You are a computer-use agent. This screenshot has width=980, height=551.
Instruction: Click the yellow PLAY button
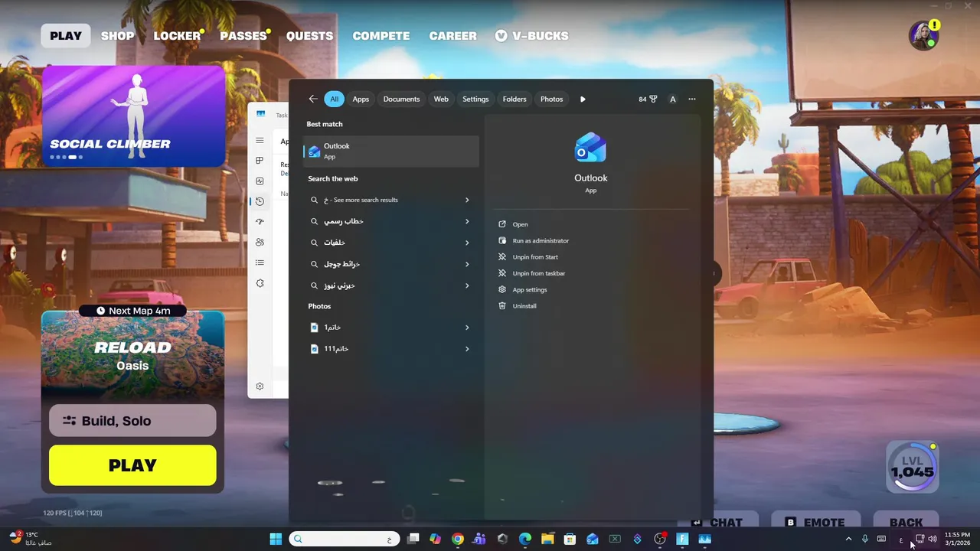(x=132, y=465)
